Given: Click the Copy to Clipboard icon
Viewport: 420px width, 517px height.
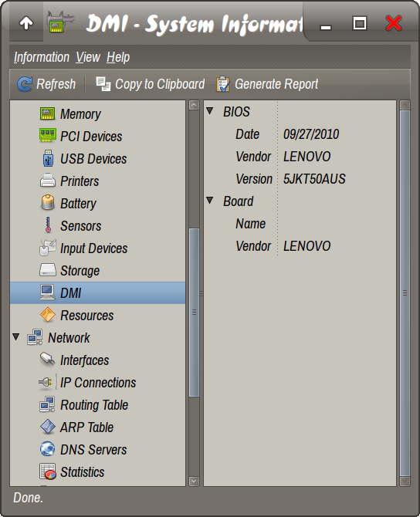Looking at the screenshot, I should pyautogui.click(x=103, y=84).
